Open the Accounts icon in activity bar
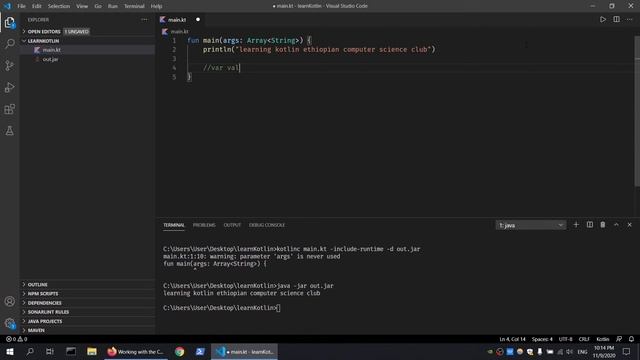 tap(9, 301)
